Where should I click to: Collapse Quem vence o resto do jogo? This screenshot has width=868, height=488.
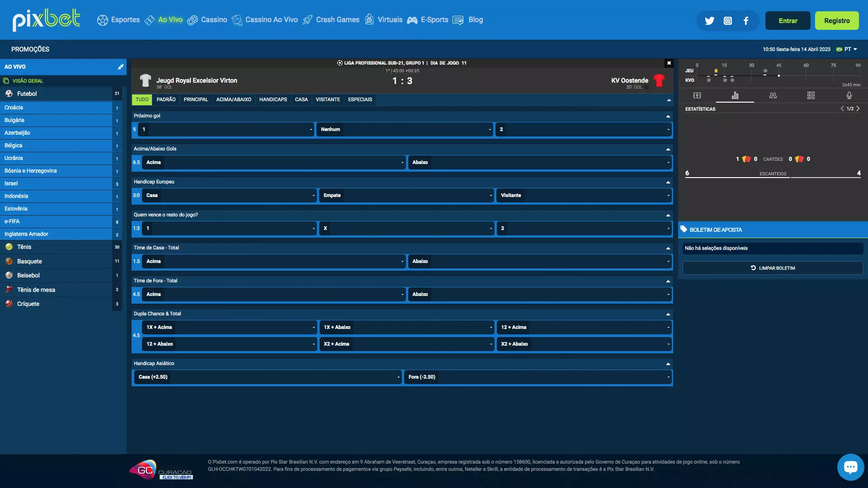(x=668, y=215)
